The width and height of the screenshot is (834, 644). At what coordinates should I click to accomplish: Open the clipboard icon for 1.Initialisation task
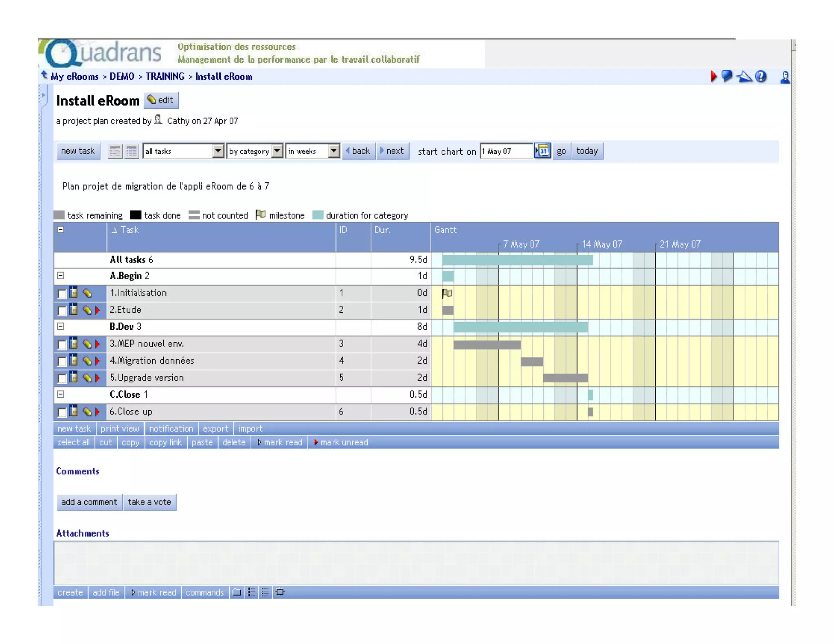pos(74,293)
